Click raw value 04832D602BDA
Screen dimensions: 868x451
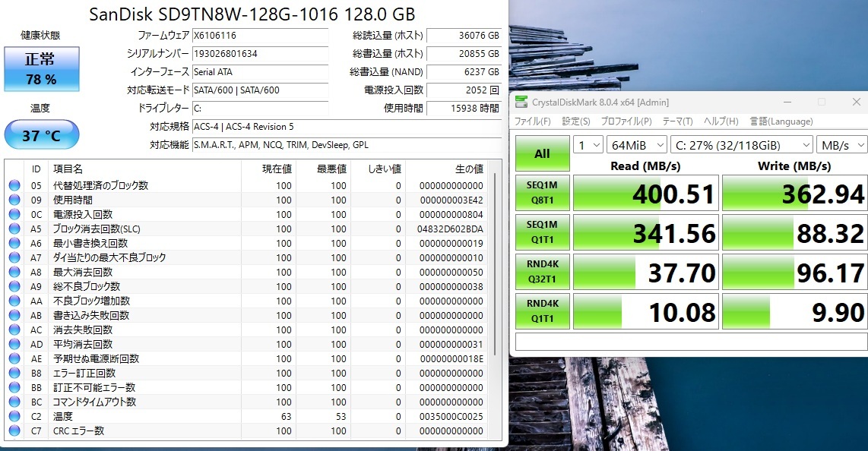pos(450,229)
